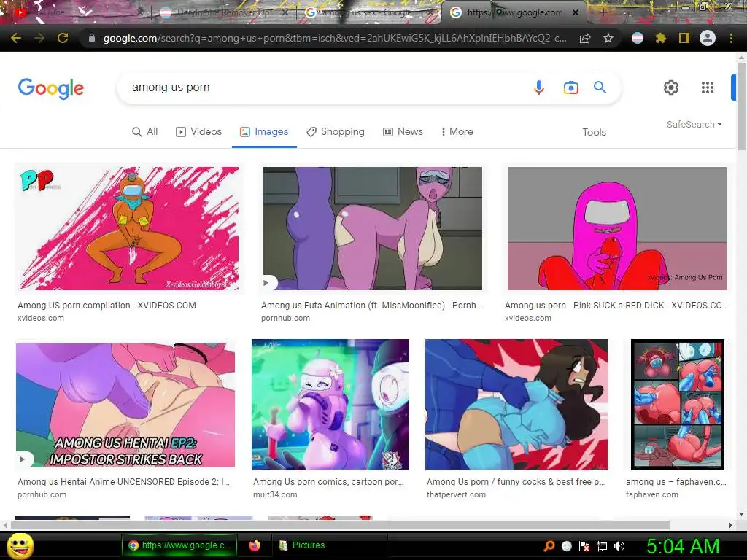This screenshot has height=560, width=747.
Task: Click the 5:04 AM taskbar clock
Action: pos(683,546)
